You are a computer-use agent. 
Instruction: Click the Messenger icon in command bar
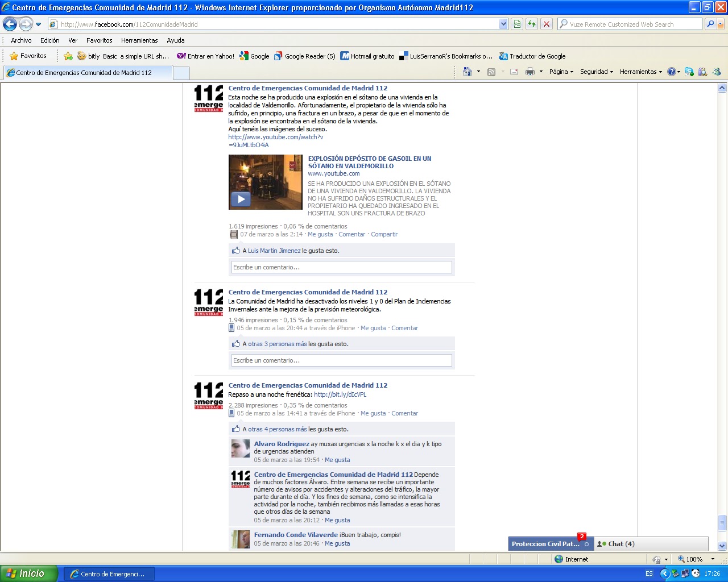(717, 72)
